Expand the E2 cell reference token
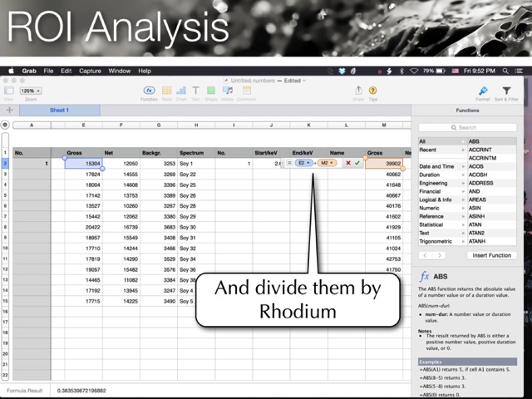Screen dimensions: 532x399 (x=303, y=164)
